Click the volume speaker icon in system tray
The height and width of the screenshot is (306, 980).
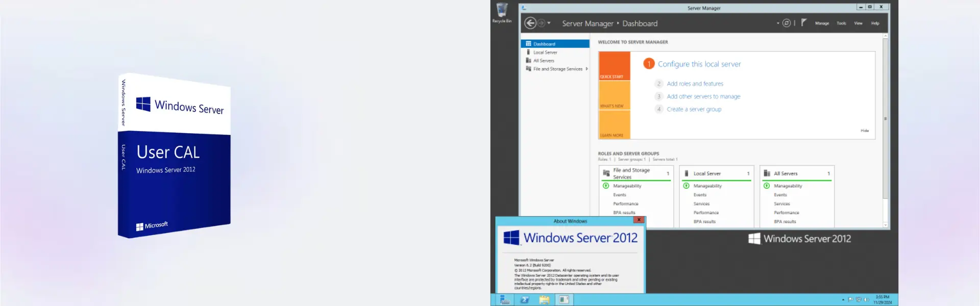[x=866, y=299]
